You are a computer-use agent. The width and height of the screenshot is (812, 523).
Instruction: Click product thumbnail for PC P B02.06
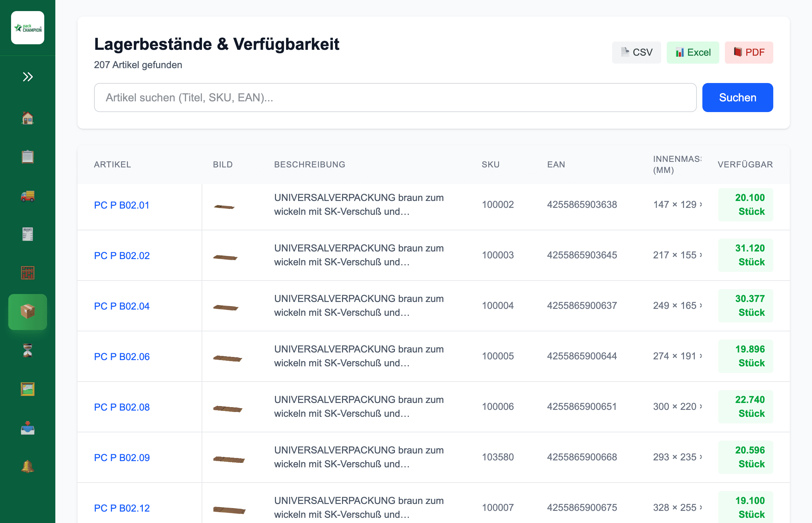(228, 358)
